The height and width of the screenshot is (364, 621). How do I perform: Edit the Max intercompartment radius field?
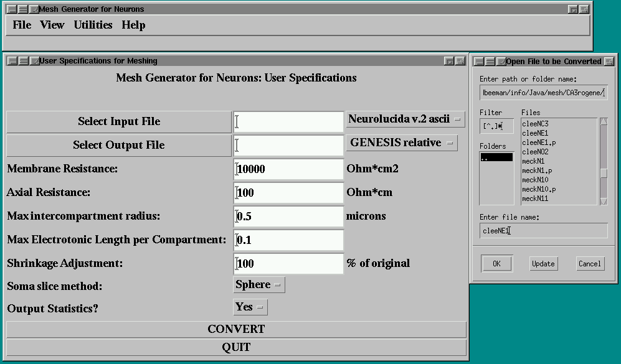pyautogui.click(x=289, y=217)
